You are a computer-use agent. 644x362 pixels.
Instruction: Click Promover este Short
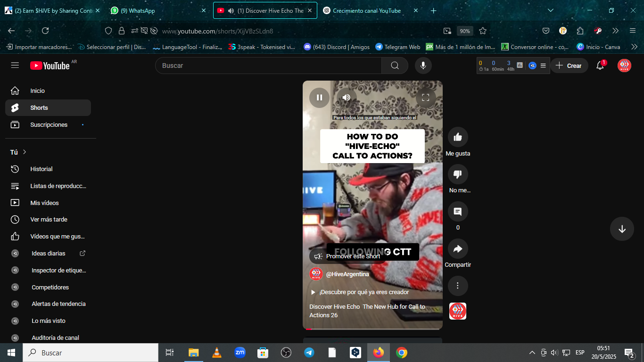[347, 256]
